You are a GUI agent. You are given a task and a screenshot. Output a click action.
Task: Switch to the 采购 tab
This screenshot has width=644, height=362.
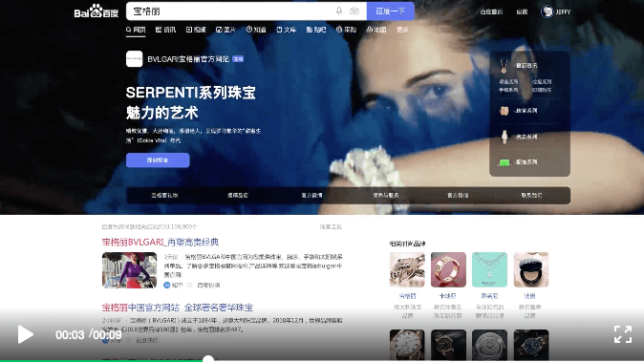point(346,30)
